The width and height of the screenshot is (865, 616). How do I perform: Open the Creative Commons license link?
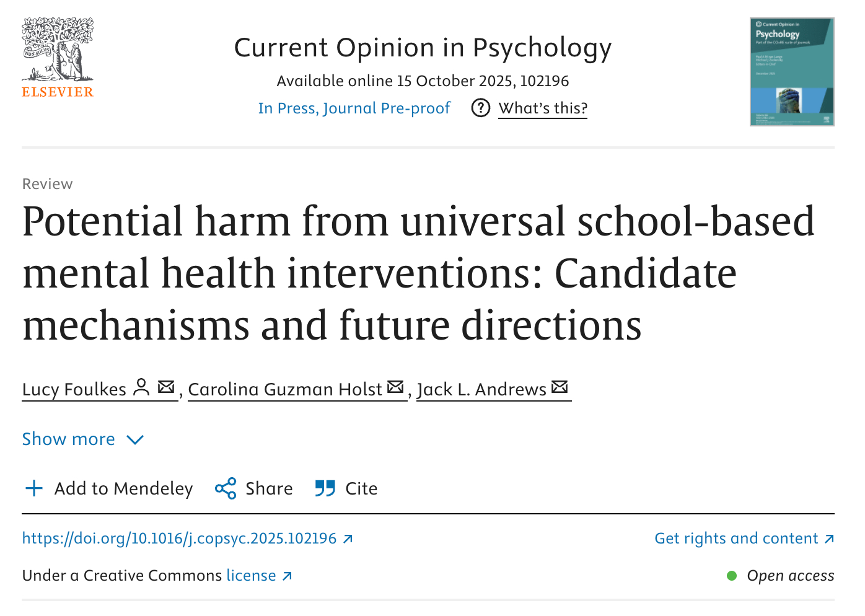tap(252, 576)
